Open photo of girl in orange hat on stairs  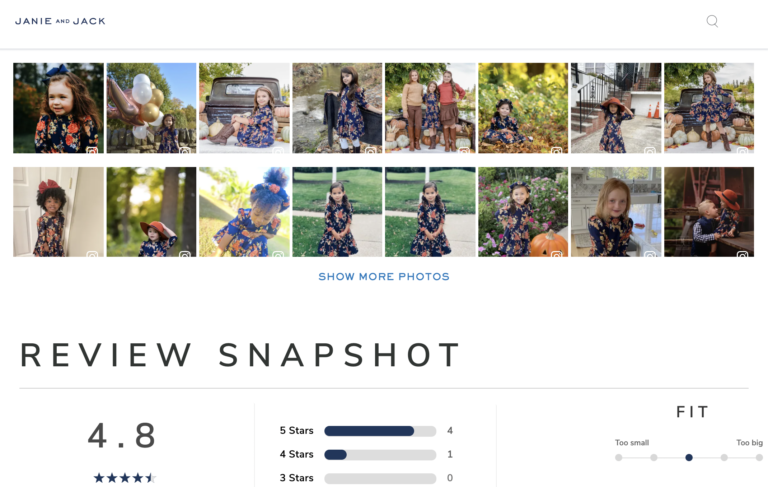[x=616, y=108]
